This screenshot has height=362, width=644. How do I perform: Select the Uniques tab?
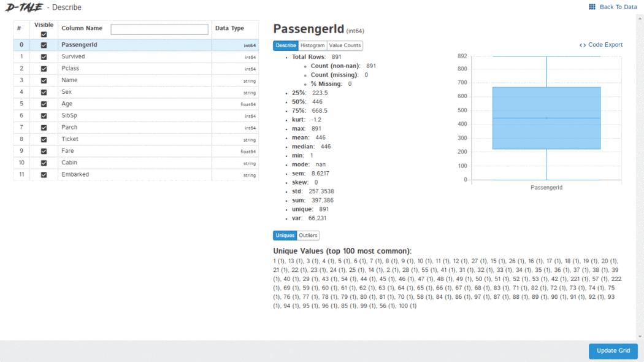point(285,236)
